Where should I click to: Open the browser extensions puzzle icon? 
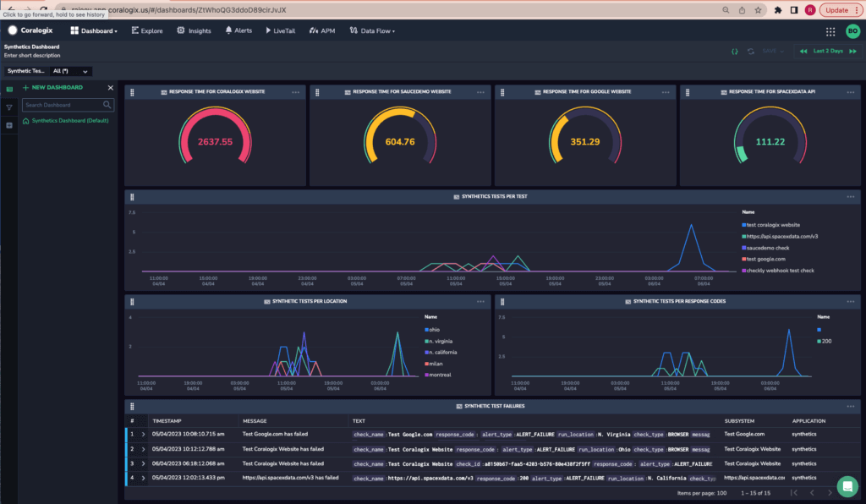click(778, 10)
